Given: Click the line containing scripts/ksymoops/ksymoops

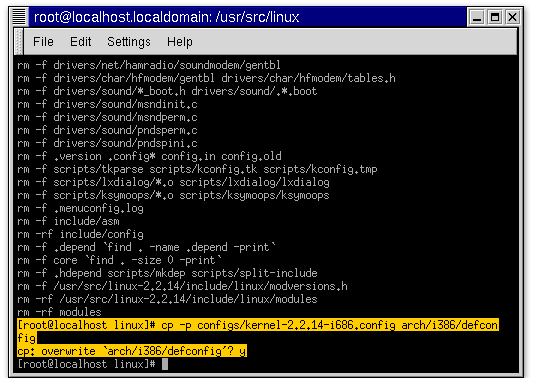Looking at the screenshot, I should tap(173, 195).
